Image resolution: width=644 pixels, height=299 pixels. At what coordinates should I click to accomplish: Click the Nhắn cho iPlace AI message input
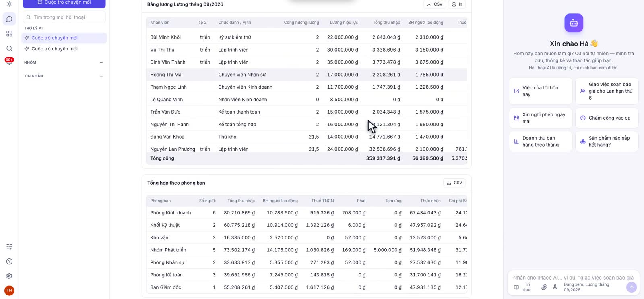click(573, 278)
